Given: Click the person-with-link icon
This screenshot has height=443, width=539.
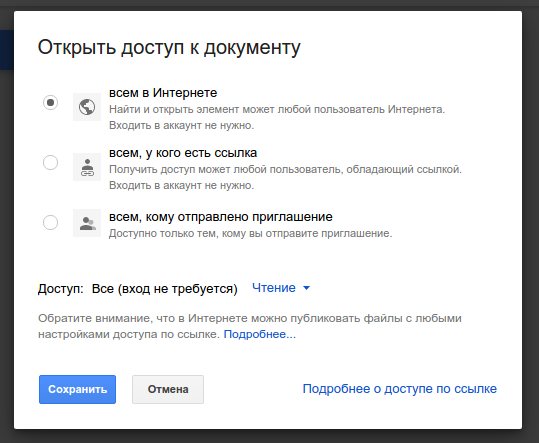Looking at the screenshot, I should [x=87, y=167].
